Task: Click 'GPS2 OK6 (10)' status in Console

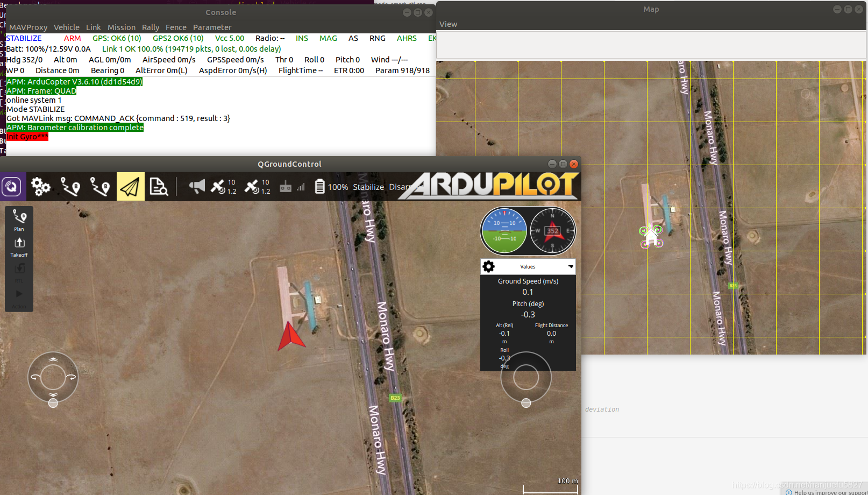Action: coord(178,38)
